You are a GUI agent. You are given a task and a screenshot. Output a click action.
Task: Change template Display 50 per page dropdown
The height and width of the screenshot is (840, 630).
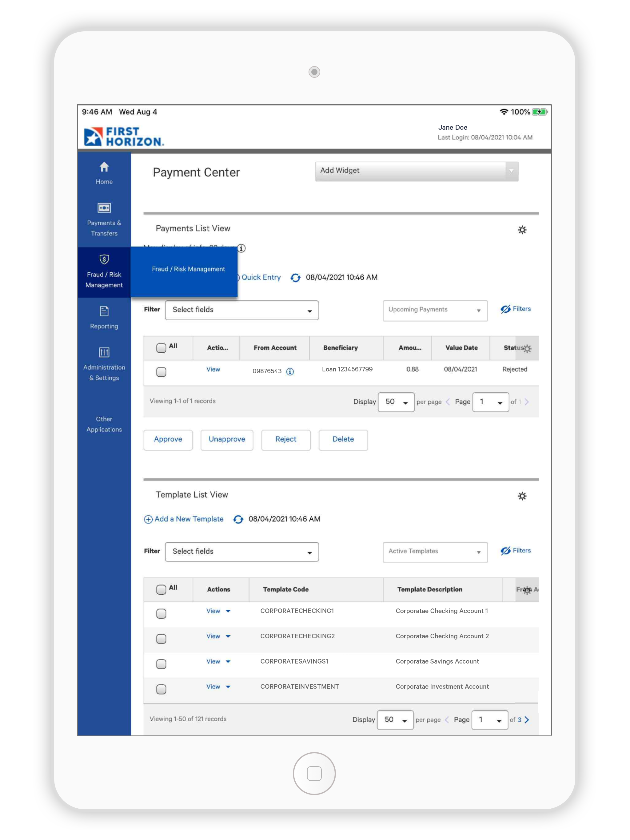point(395,719)
